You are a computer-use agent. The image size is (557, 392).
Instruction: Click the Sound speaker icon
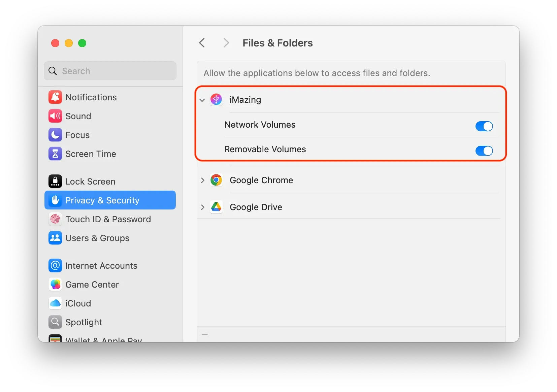55,116
